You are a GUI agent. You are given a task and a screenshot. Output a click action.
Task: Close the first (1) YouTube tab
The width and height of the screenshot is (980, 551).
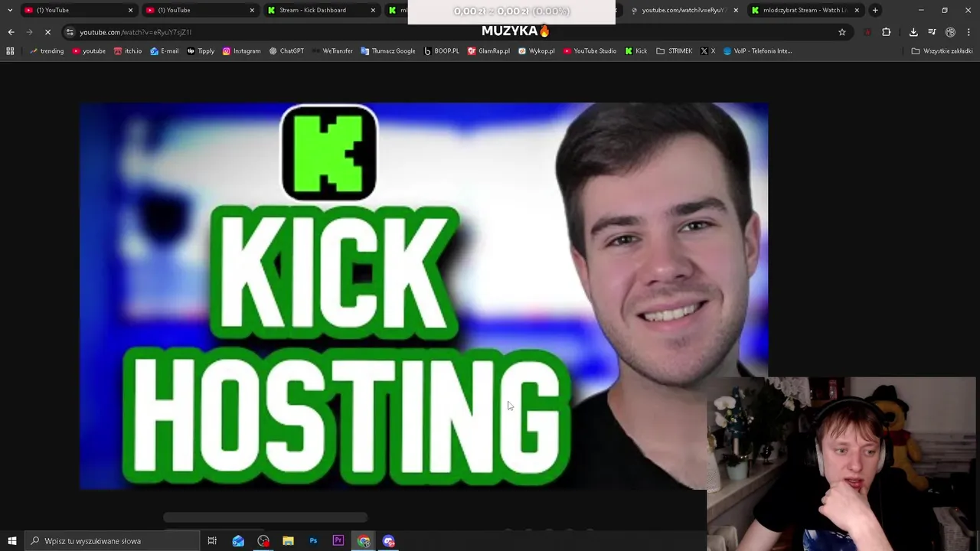[x=130, y=10]
